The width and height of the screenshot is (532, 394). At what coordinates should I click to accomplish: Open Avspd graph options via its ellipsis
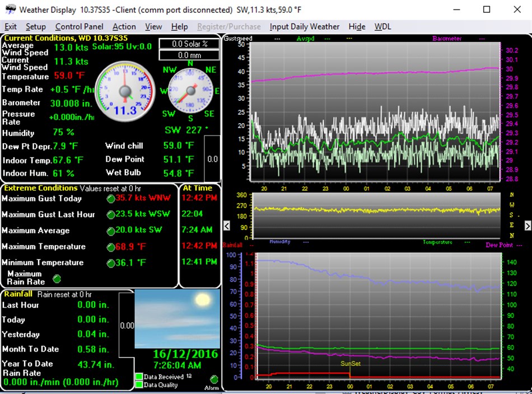tap(326, 39)
